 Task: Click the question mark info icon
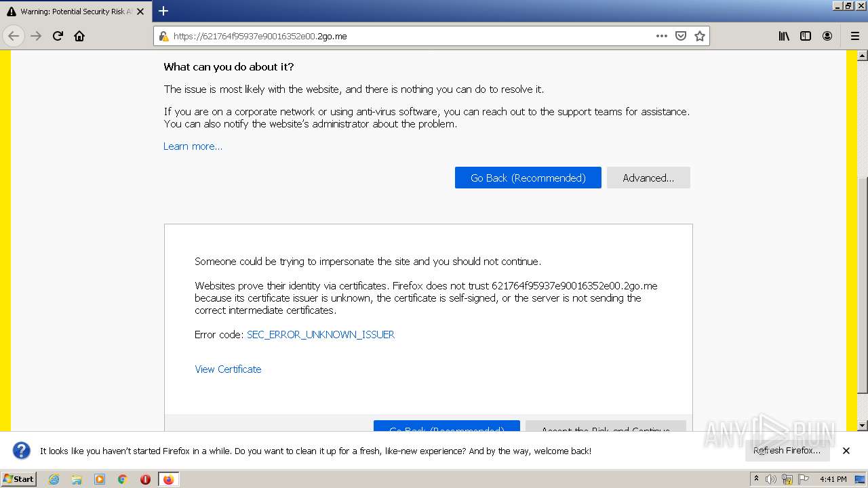pyautogui.click(x=22, y=451)
